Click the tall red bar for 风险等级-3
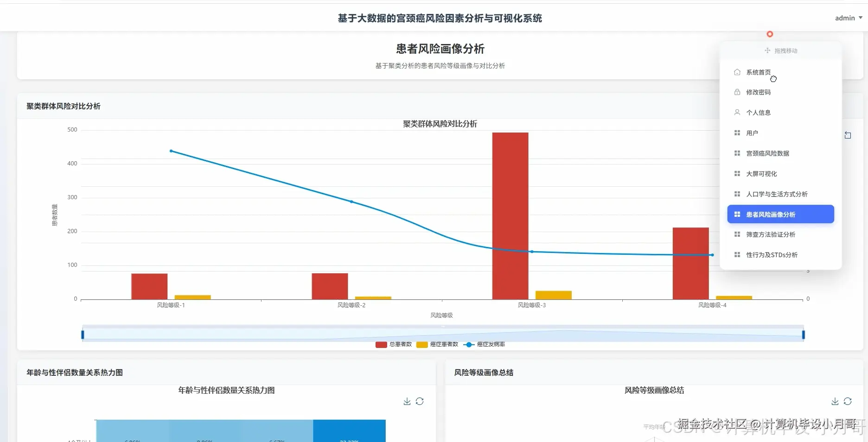868x442 pixels. point(510,216)
